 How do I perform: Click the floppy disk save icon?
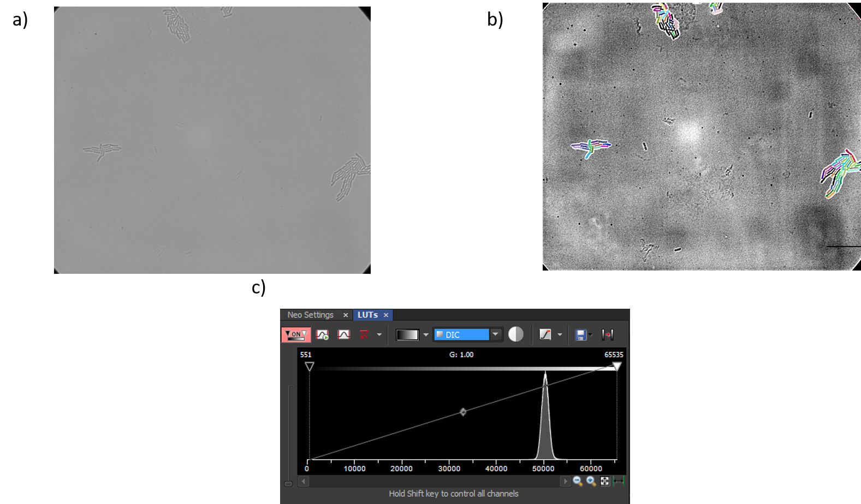coord(580,334)
